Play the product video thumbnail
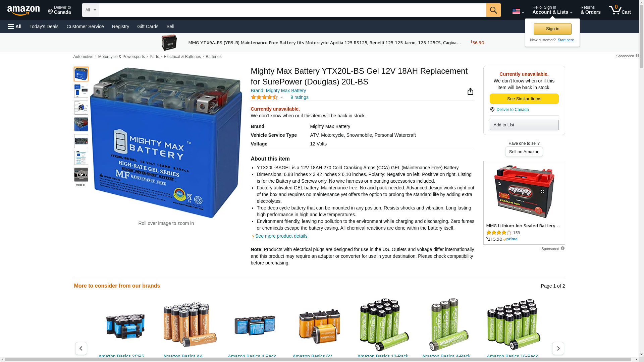This screenshot has height=362, width=644. pyautogui.click(x=81, y=175)
